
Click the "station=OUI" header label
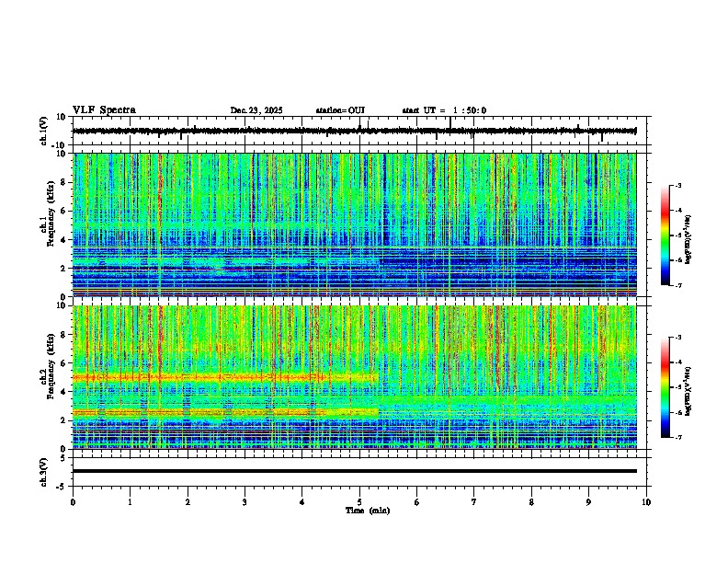pyautogui.click(x=340, y=110)
